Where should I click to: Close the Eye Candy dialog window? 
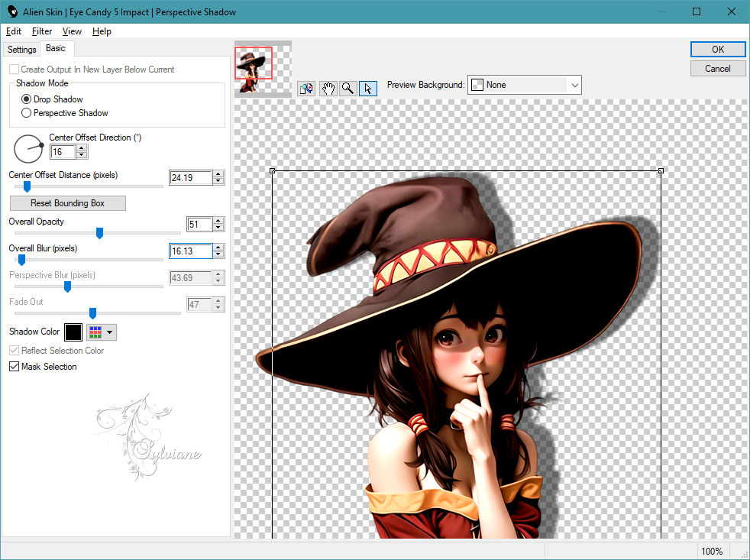732,11
